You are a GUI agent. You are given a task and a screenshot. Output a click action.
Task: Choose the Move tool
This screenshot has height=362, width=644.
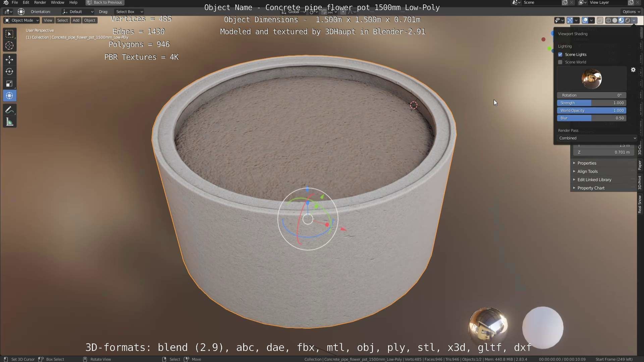click(x=9, y=60)
